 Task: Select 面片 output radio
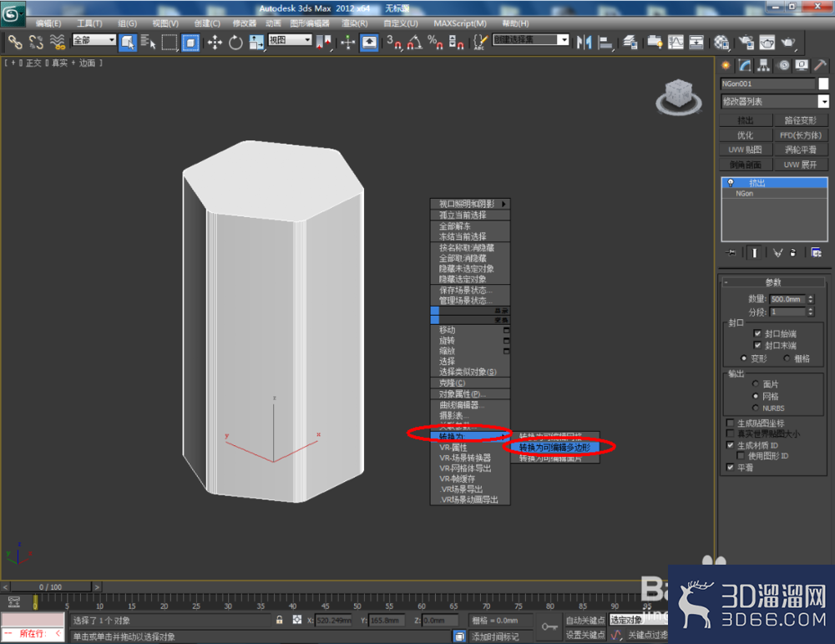755,384
